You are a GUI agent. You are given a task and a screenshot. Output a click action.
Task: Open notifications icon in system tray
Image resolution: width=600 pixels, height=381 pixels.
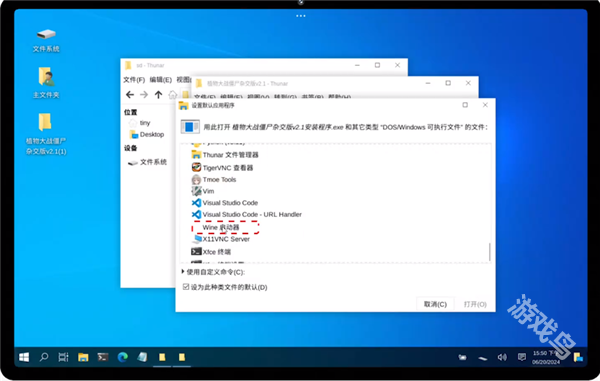point(522,357)
